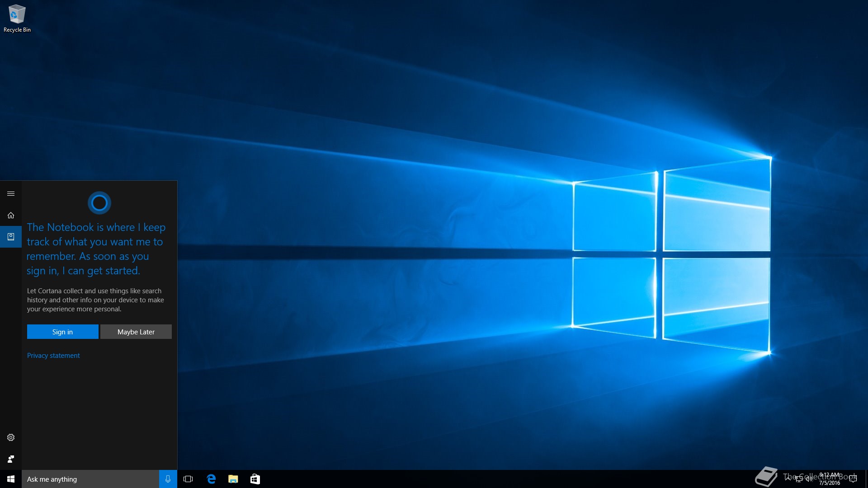This screenshot has width=868, height=488.
Task: Open the network status icon
Action: (799, 479)
